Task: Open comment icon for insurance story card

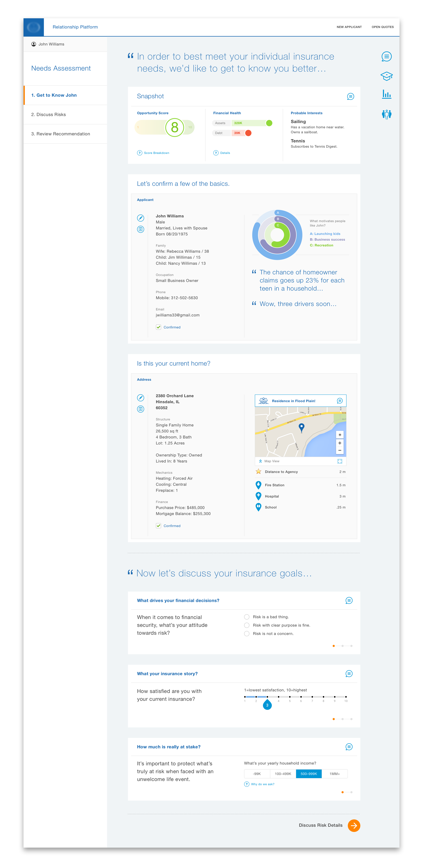Action: [349, 674]
